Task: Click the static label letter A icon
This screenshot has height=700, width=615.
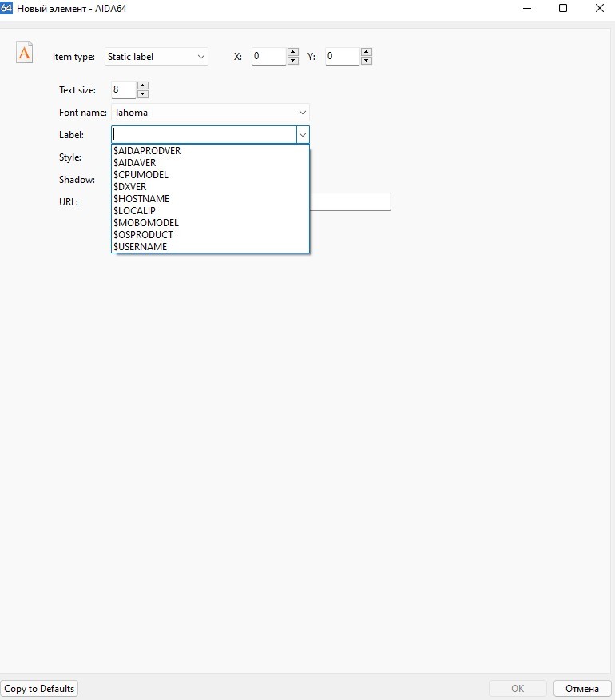Action: [x=24, y=52]
